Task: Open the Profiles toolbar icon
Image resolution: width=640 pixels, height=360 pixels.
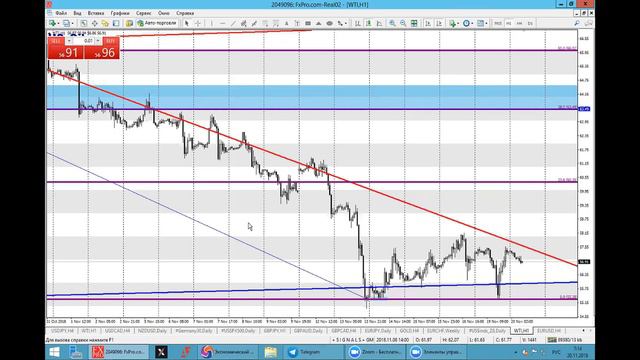Action: [66, 23]
